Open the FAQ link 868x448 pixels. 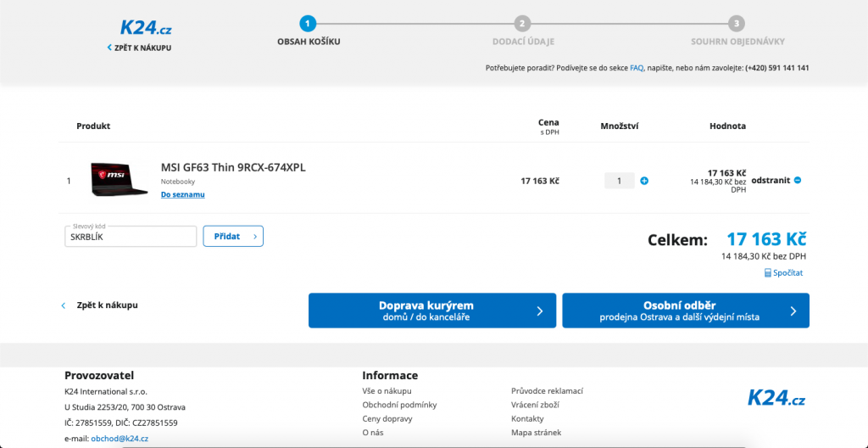click(x=636, y=68)
